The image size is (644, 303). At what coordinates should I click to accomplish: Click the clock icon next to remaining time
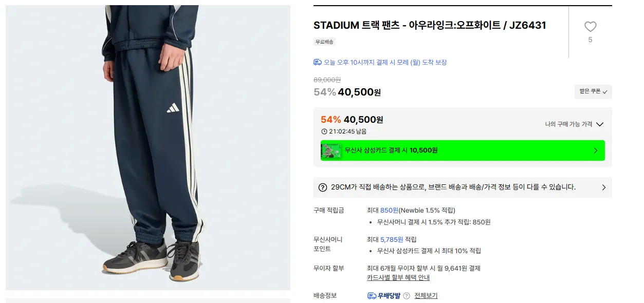(x=324, y=131)
